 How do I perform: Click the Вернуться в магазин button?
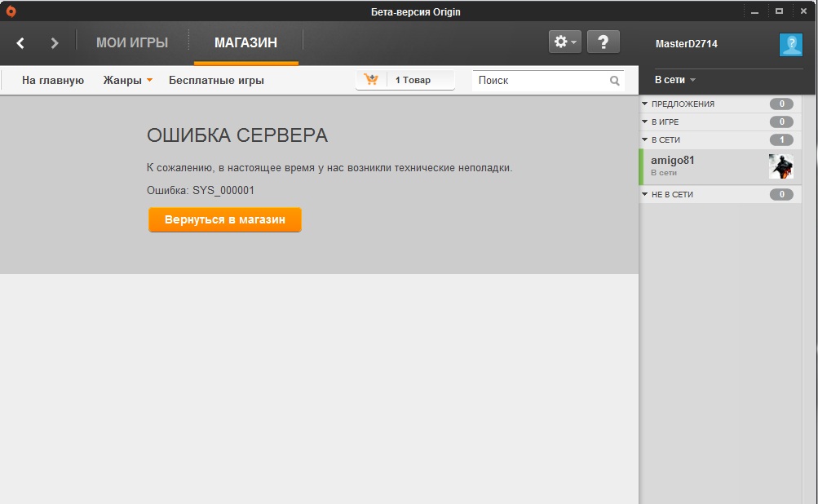[x=225, y=219]
